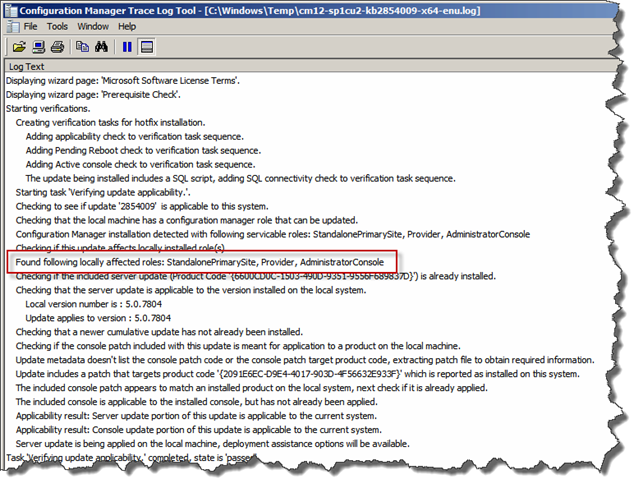Select 'Adding Pending Reboot check' log line
The height and width of the screenshot is (493, 643).
coord(143,151)
